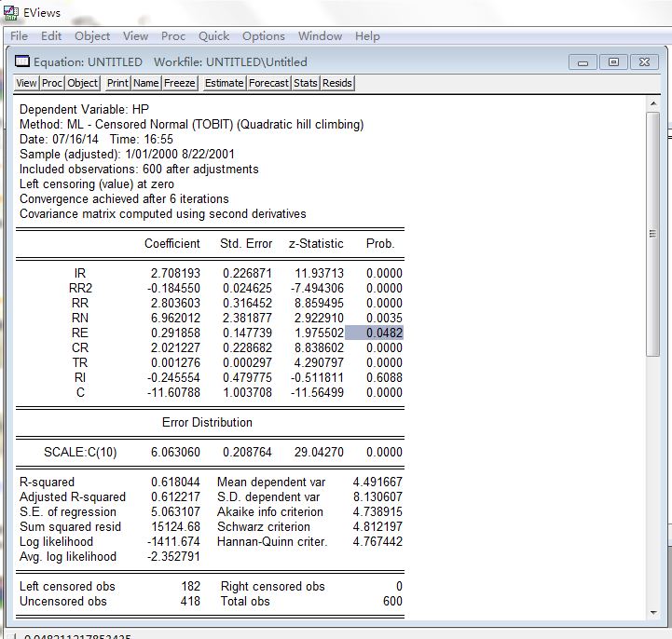Click the Print button

[117, 83]
